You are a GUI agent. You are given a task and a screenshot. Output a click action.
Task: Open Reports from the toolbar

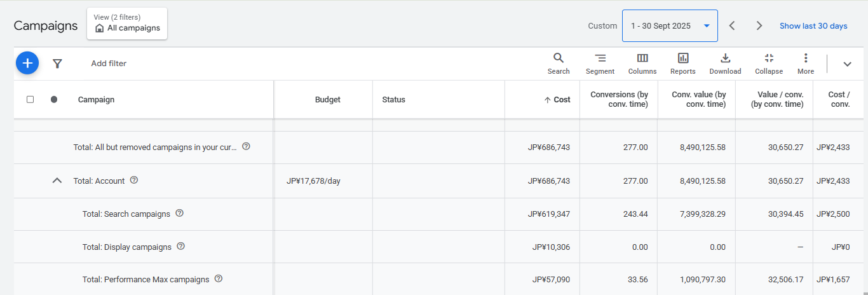coord(683,64)
